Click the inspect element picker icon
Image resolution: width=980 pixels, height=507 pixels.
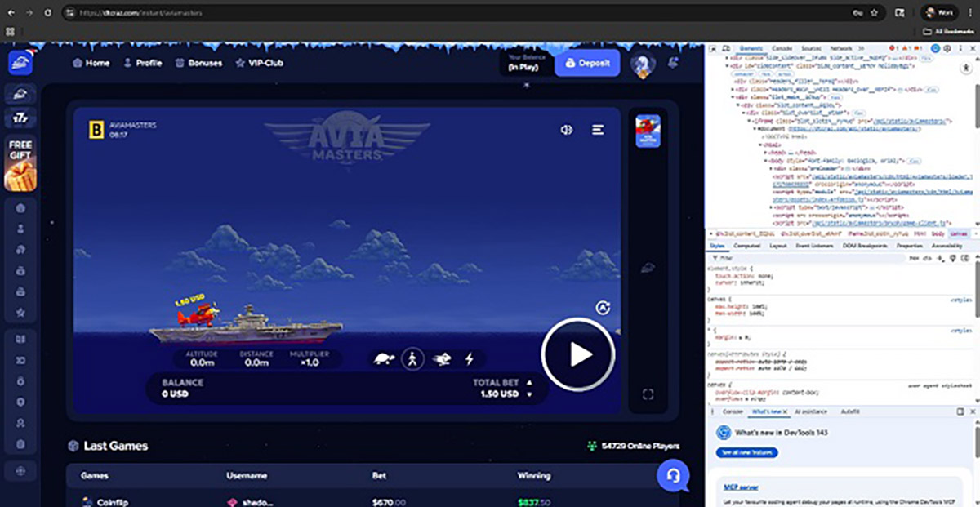[x=712, y=49]
